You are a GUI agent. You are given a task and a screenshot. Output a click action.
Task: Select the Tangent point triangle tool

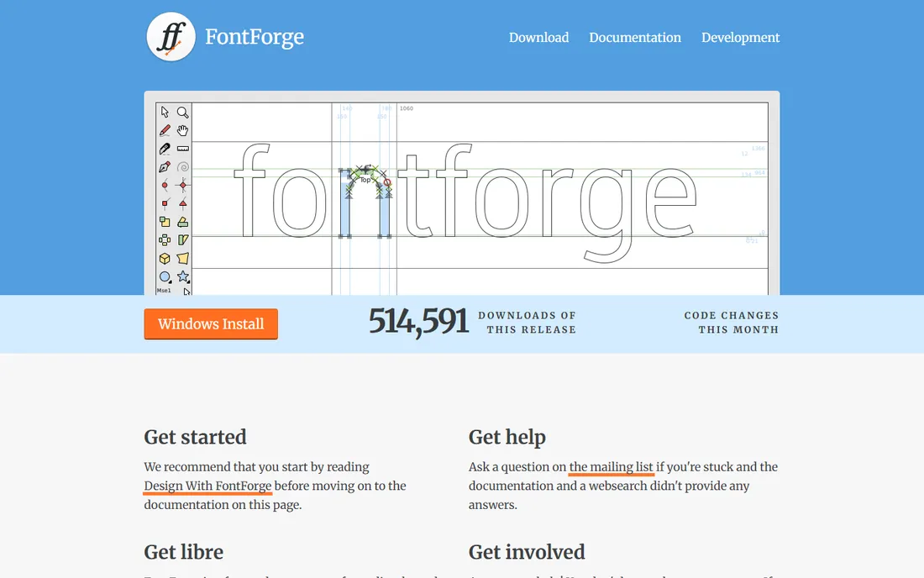(182, 204)
